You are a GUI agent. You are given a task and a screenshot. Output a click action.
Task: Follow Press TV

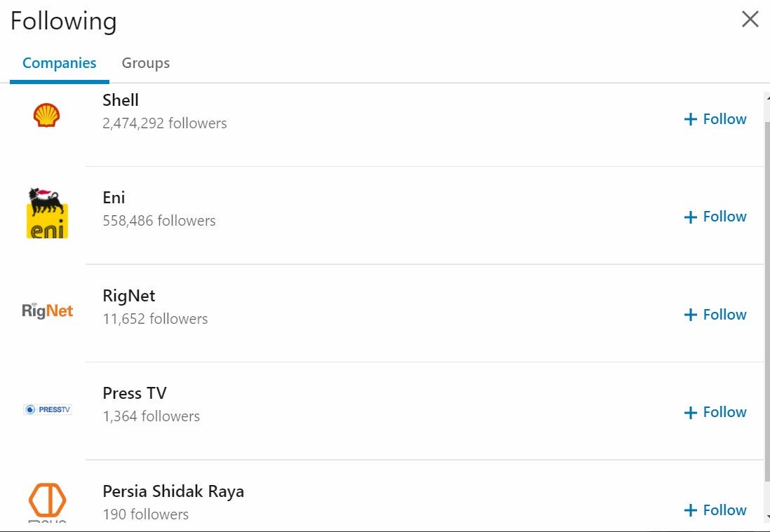715,412
